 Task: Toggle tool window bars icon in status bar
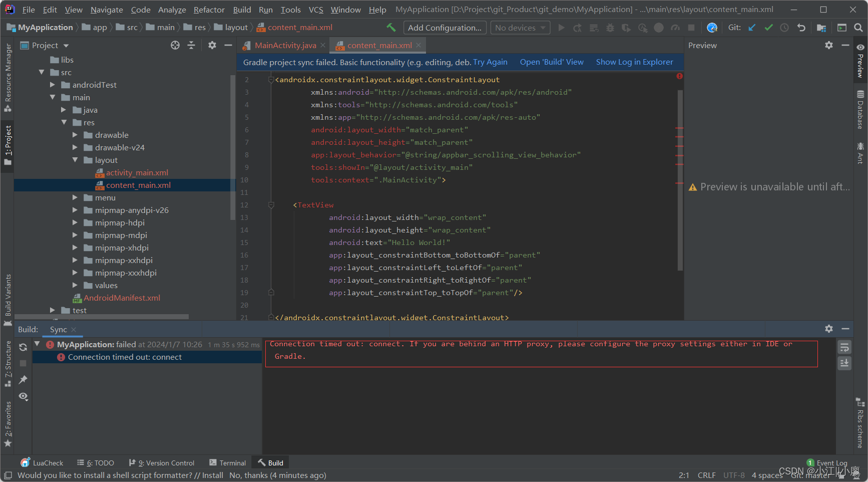point(8,475)
